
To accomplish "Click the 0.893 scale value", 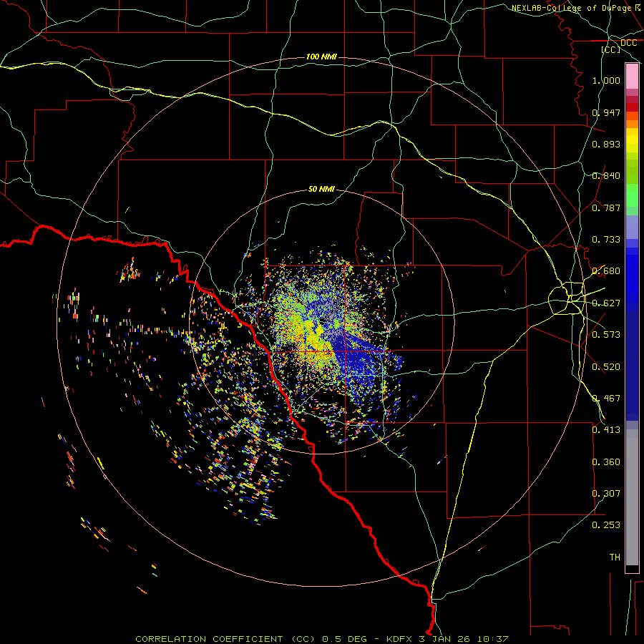I will pos(606,144).
